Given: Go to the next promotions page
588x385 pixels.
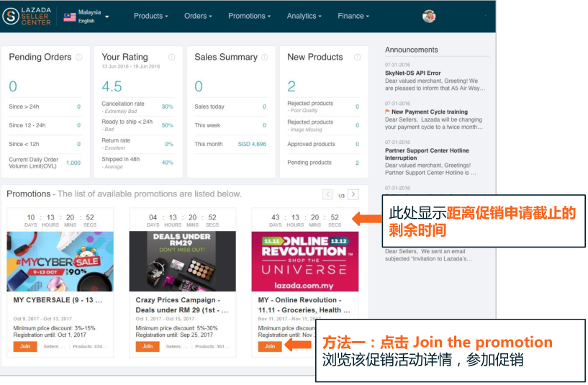Looking at the screenshot, I should pos(353,194).
